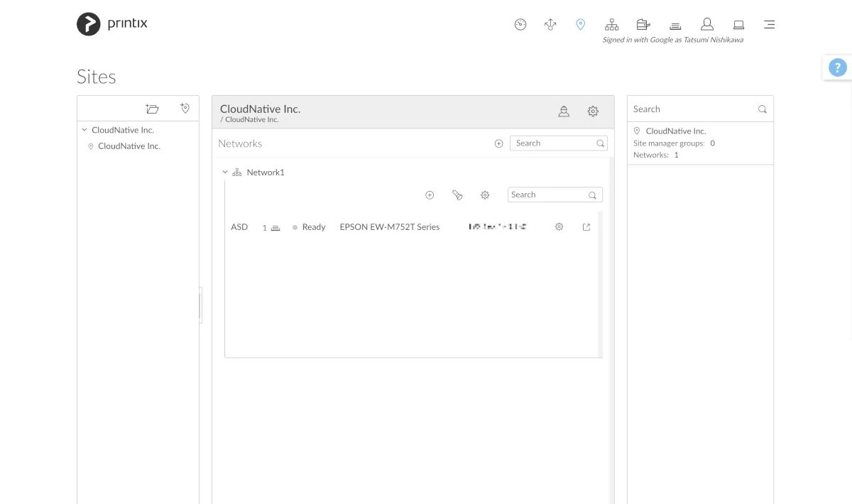Open the blue help question mark button
Viewport: 852px width, 504px height.
pyautogui.click(x=838, y=68)
